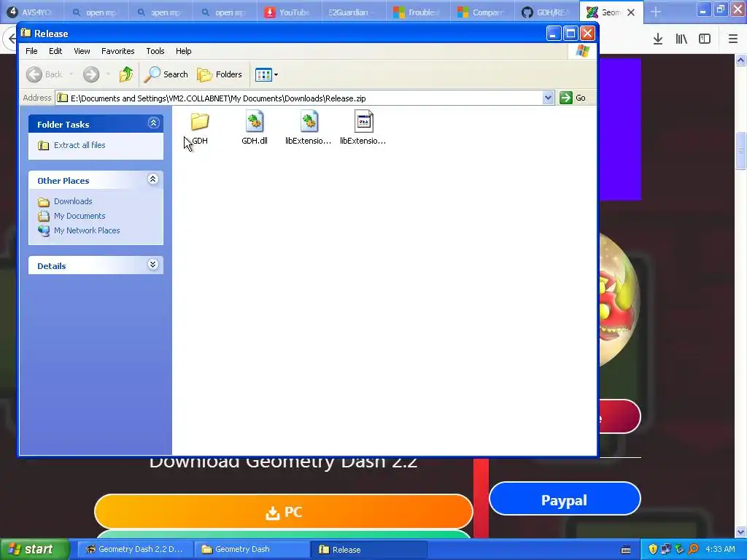Open the Downloads link in Other Places
Screen dimensions: 747x560
click(73, 201)
